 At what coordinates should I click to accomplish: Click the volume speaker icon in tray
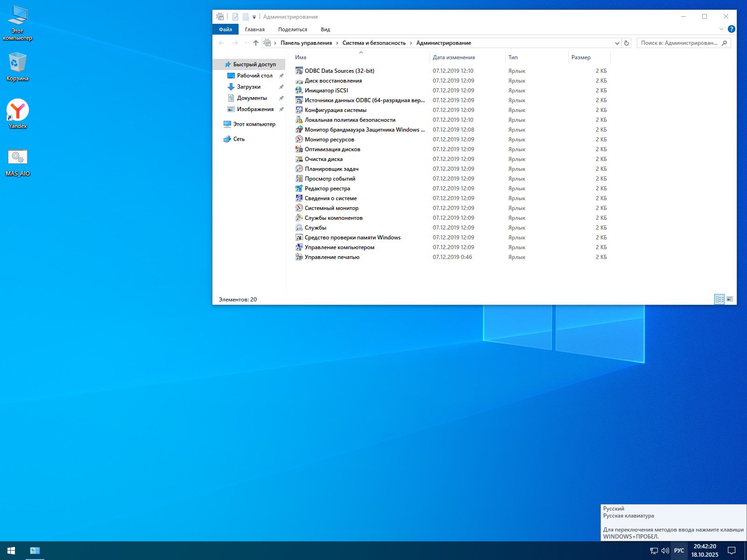[665, 551]
